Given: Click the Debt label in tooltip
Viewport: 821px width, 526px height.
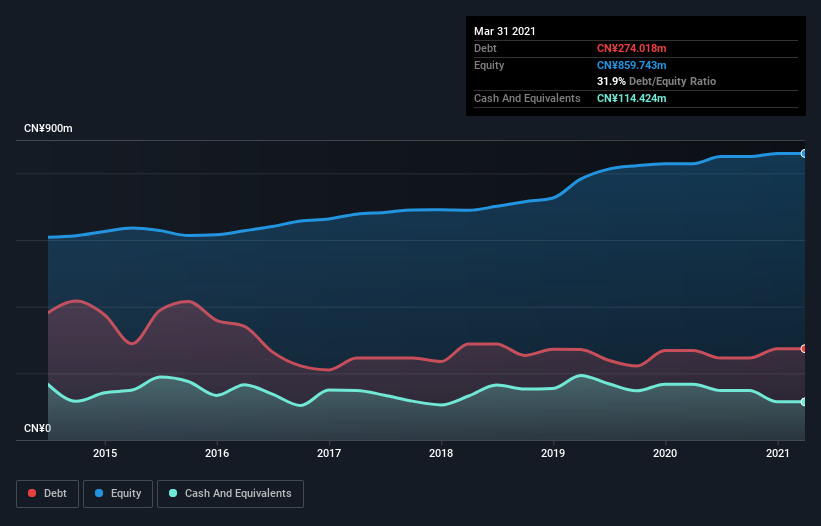Looking at the screenshot, I should tap(485, 48).
